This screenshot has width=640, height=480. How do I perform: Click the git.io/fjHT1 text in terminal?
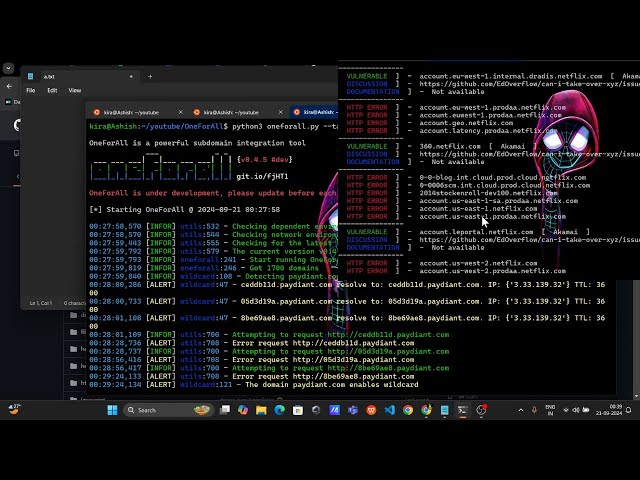[262, 176]
